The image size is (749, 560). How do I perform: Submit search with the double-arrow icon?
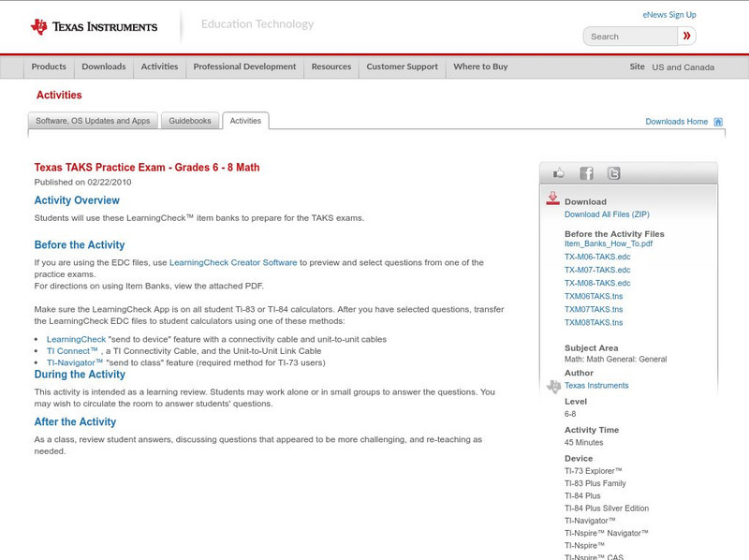tap(687, 35)
